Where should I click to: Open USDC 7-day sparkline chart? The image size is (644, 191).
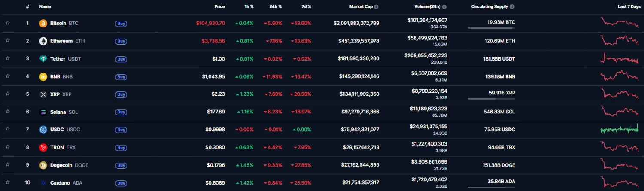pyautogui.click(x=620, y=129)
